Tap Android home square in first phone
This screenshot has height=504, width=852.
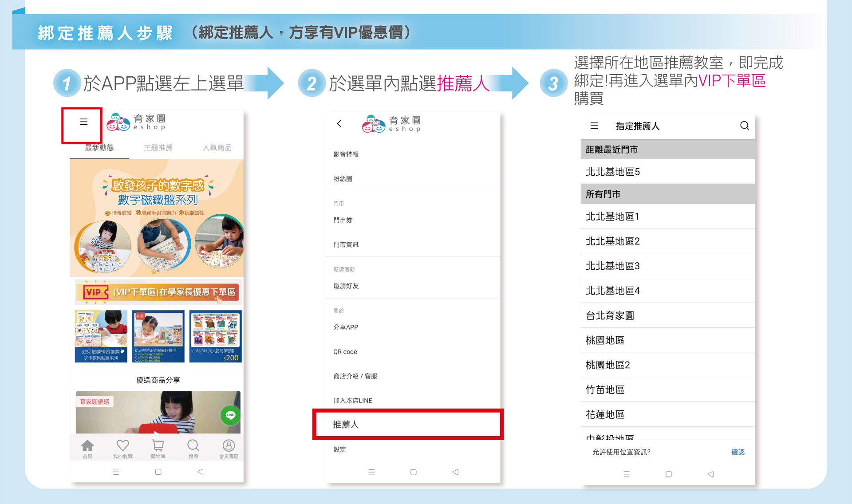point(158,472)
